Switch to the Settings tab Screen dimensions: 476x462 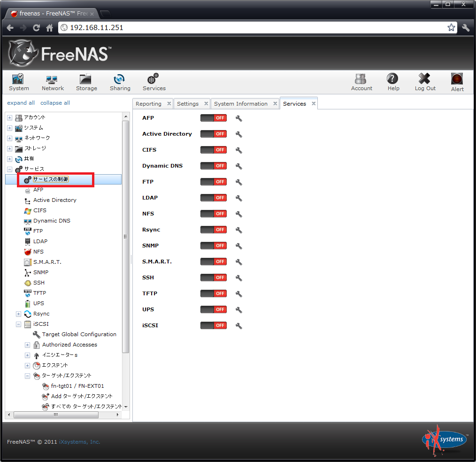coord(188,104)
